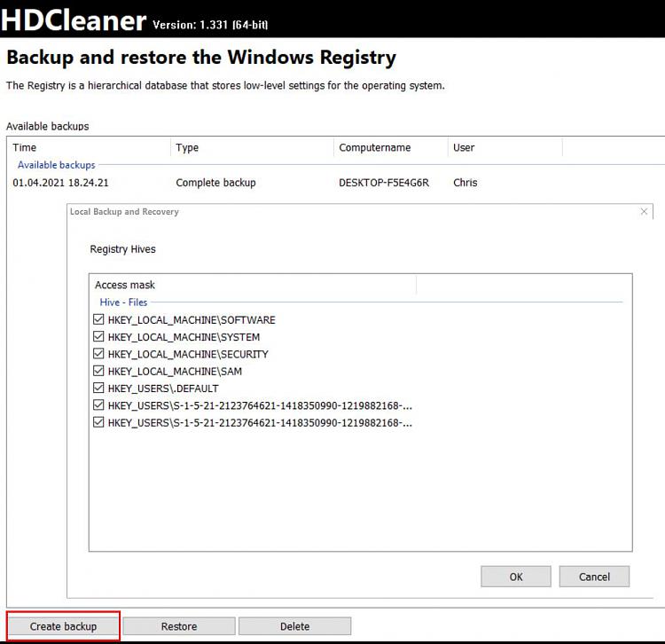This screenshot has height=644, width=665.
Task: Uncheck HKEY_LOCAL_MACHINE\SAM hive
Action: pos(98,371)
